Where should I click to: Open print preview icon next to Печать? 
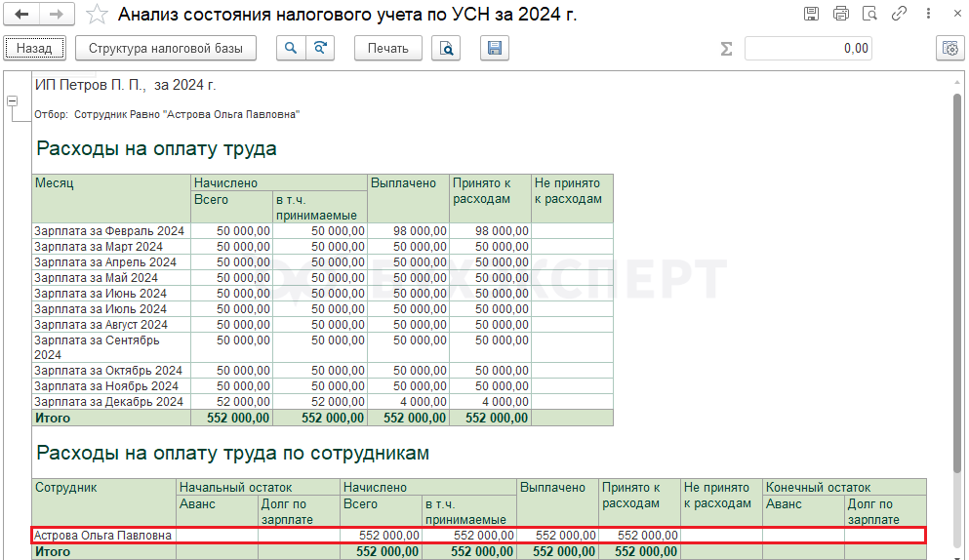tap(446, 48)
